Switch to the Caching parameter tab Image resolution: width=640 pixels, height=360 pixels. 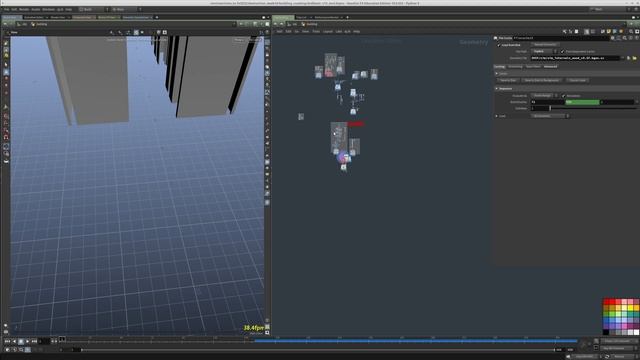pos(500,67)
